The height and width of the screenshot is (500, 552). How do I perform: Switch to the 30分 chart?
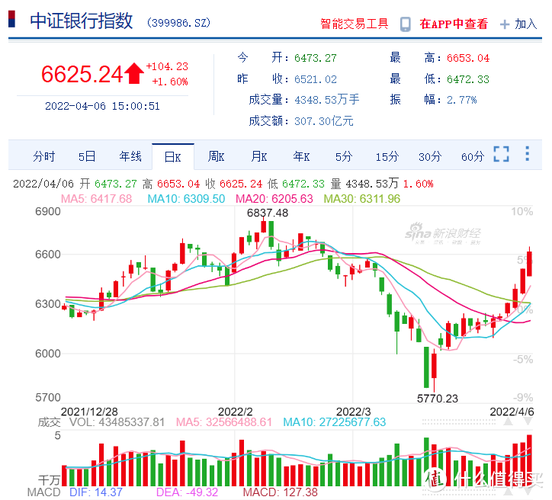coord(430,156)
